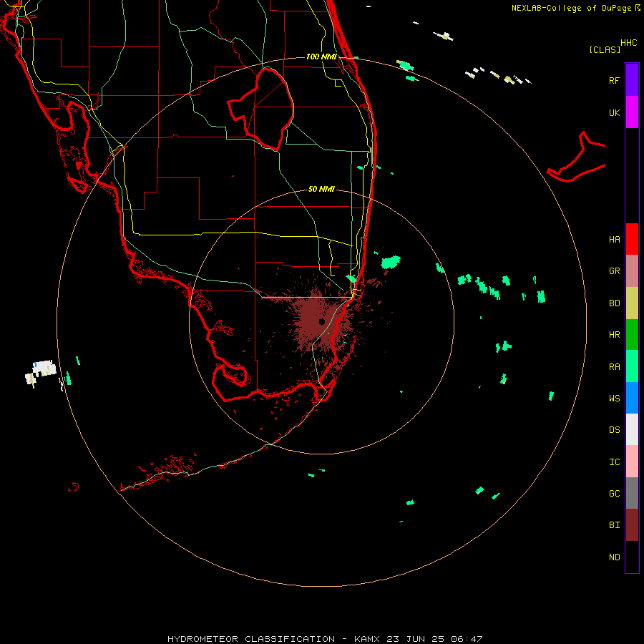Click the 'BI' legend label
Image resolution: width=644 pixels, height=644 pixels.
point(614,525)
